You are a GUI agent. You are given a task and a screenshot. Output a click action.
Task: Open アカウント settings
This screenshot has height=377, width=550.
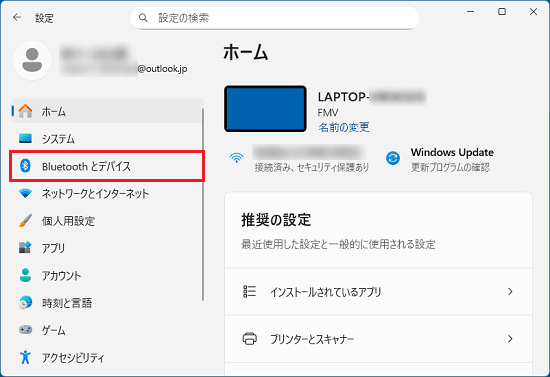tap(108, 276)
